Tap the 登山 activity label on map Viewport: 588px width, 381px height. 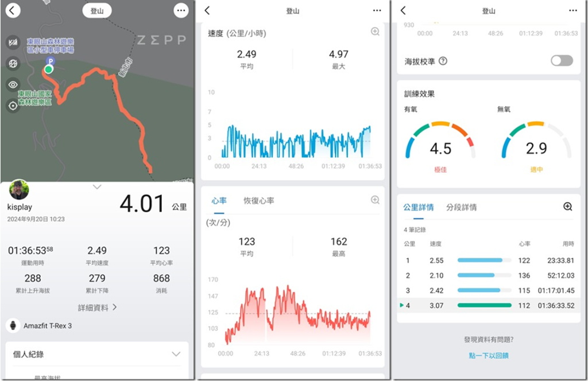tap(97, 11)
